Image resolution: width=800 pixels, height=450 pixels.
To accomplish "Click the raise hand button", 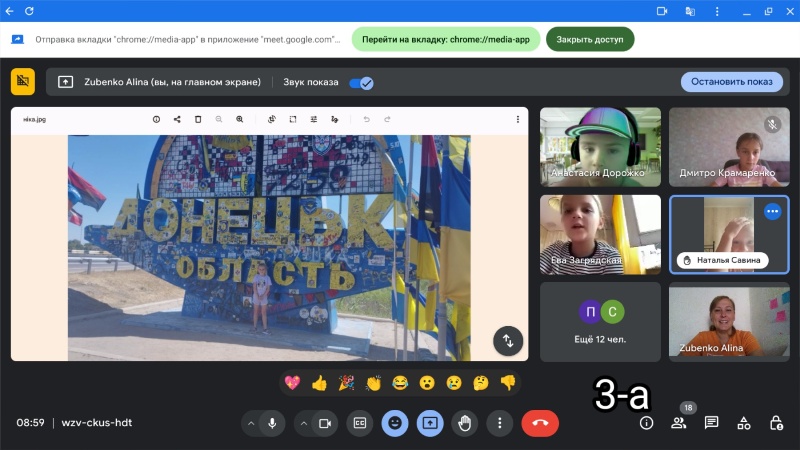I will (x=464, y=423).
